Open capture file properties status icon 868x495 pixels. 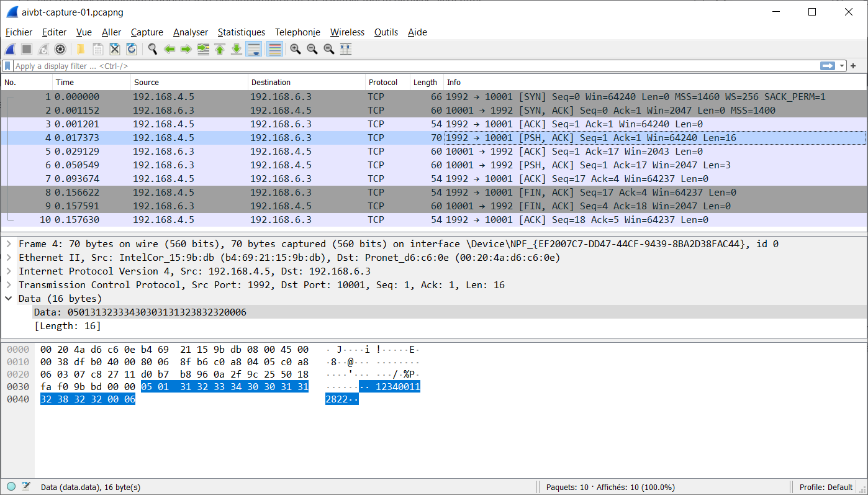[26, 487]
